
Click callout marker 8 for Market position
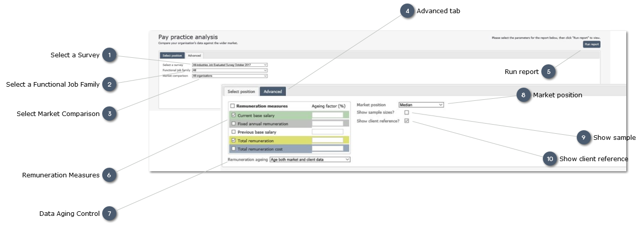click(524, 95)
